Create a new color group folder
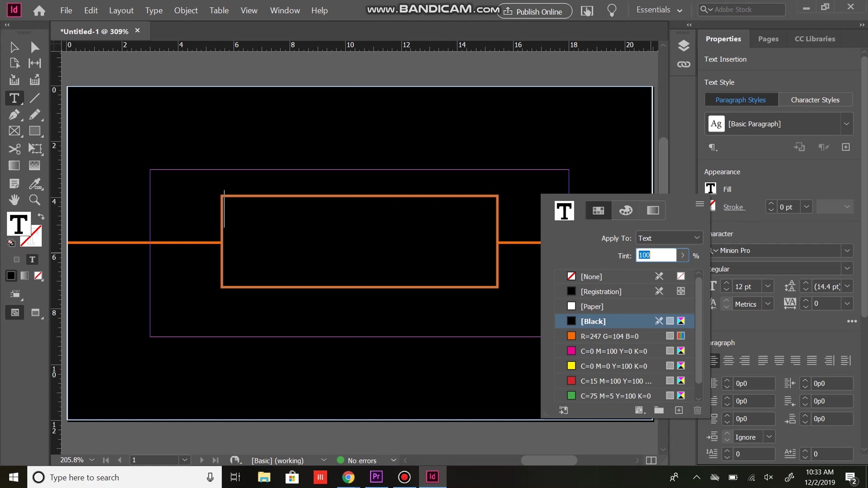The height and width of the screenshot is (488, 868). (658, 410)
